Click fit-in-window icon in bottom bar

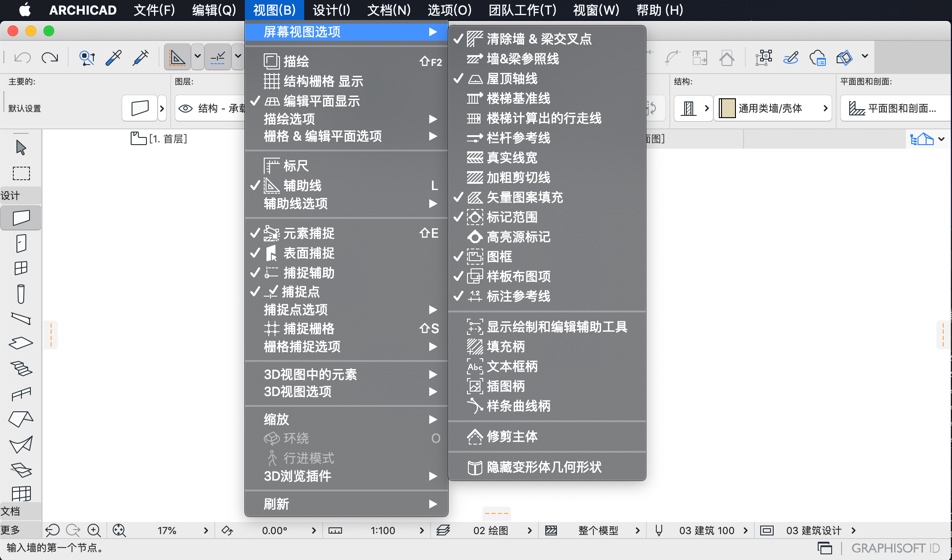(x=119, y=530)
